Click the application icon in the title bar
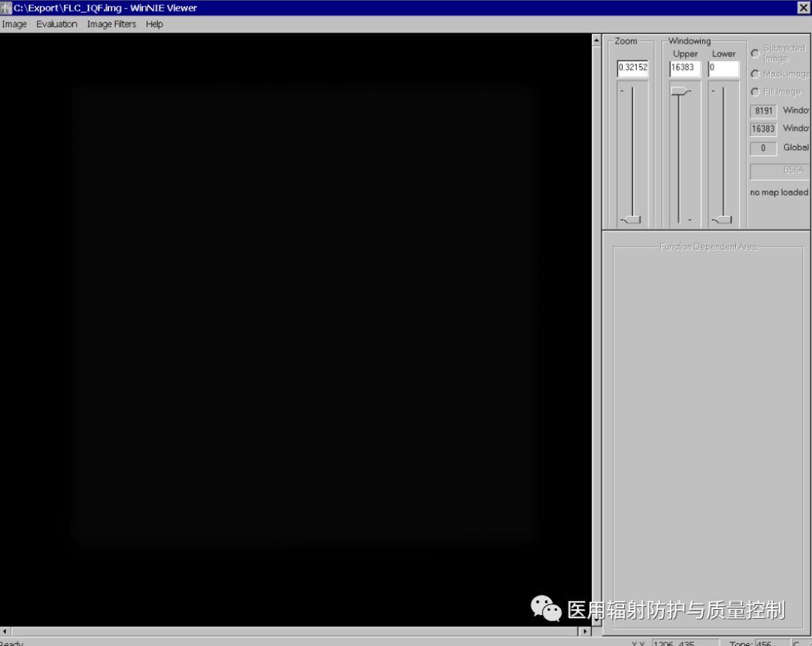This screenshot has width=812, height=646. tap(6, 8)
